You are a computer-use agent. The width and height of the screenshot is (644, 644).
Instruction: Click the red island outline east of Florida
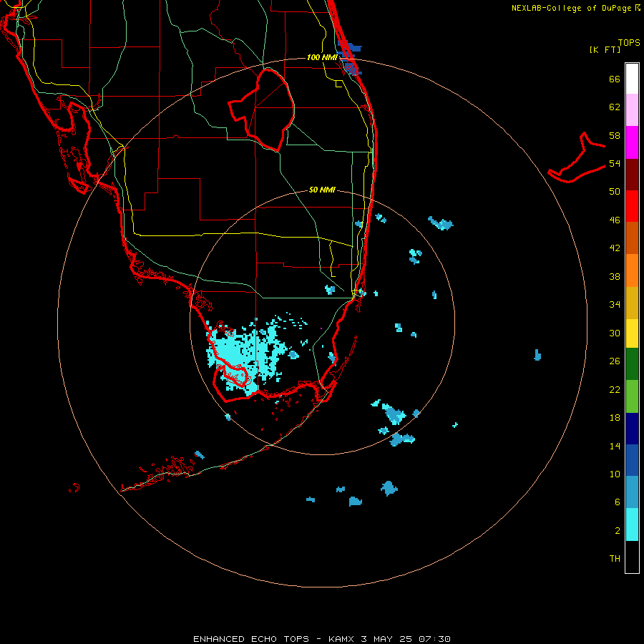tap(577, 158)
